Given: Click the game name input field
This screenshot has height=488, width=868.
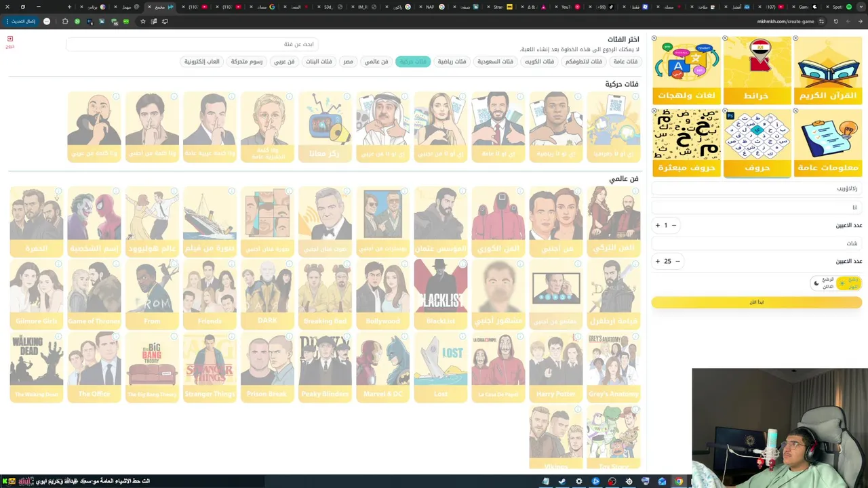Looking at the screenshot, I should 756,188.
